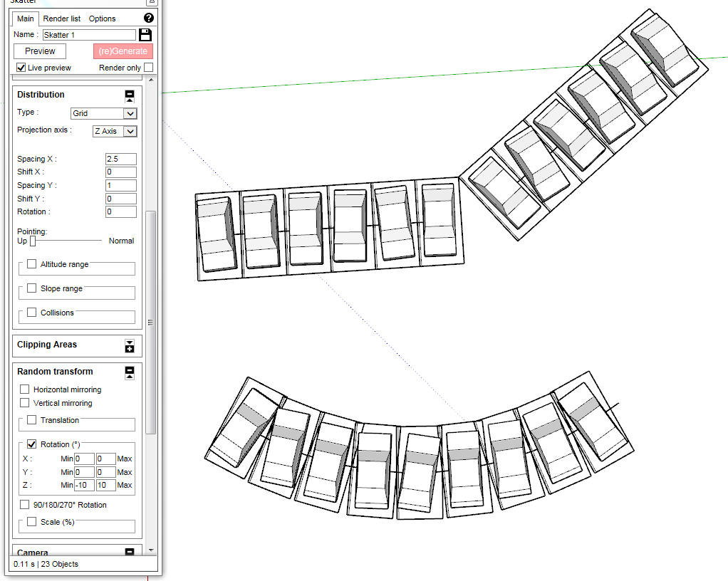Click the Preview button
Screen dimensions: 728x581
tap(39, 51)
